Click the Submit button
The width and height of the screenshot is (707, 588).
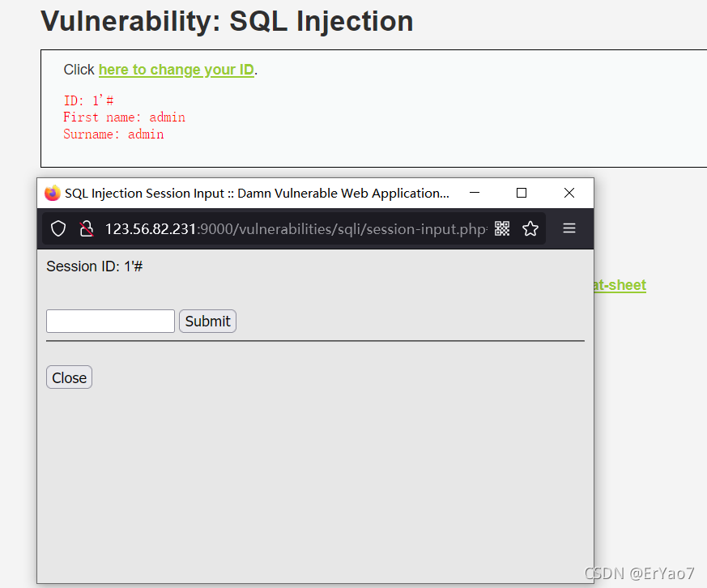(207, 321)
